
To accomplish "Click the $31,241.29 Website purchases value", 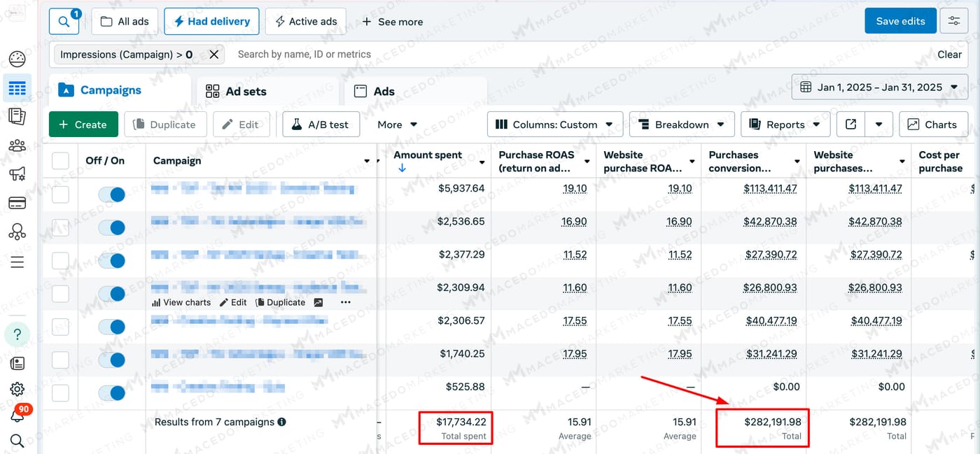I will pos(875,354).
